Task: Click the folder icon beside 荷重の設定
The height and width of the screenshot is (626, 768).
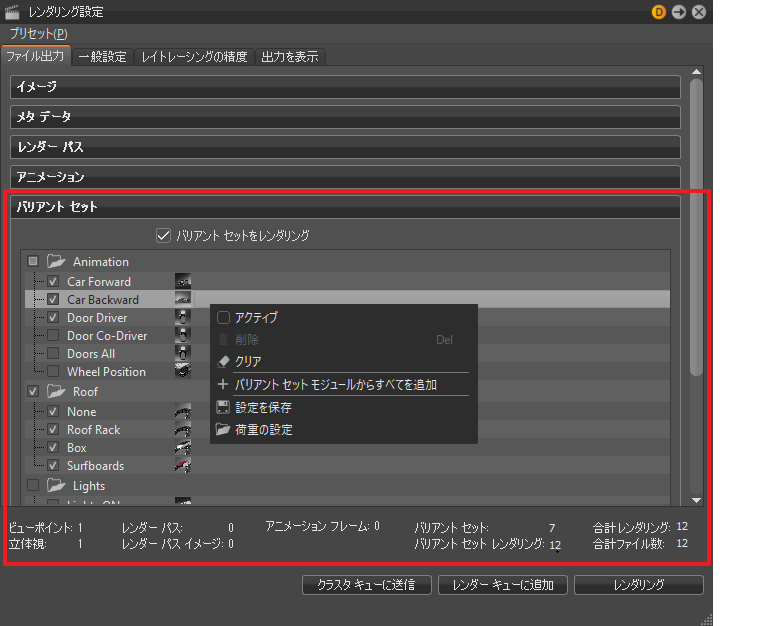Action: pyautogui.click(x=223, y=430)
